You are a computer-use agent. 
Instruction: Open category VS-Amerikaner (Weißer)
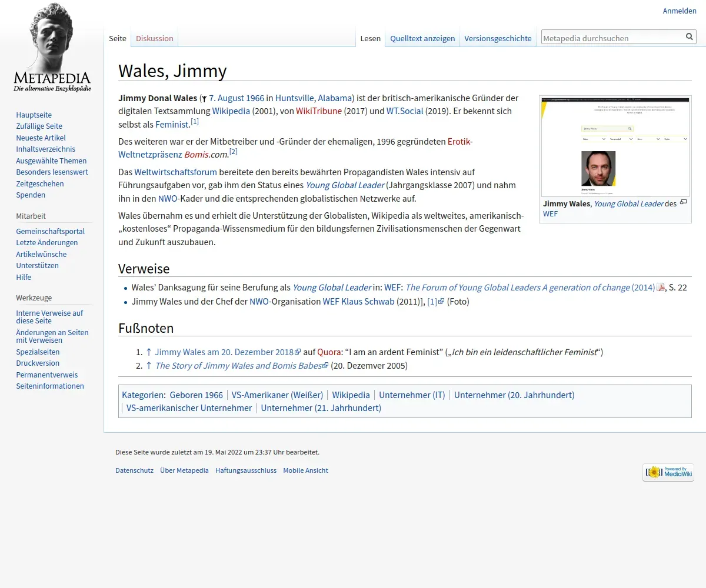(x=277, y=395)
